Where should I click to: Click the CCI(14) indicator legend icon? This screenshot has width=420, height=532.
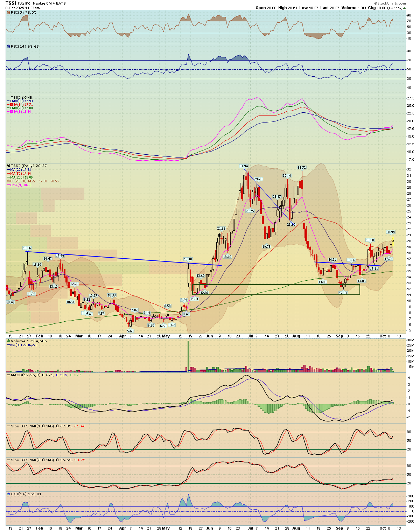(x=8, y=494)
